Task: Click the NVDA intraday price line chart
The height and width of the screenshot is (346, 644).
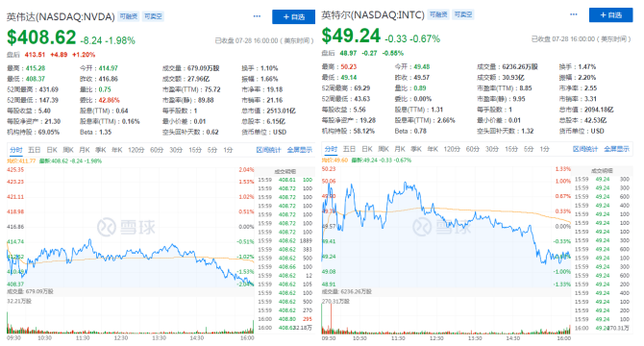Action: (130, 226)
